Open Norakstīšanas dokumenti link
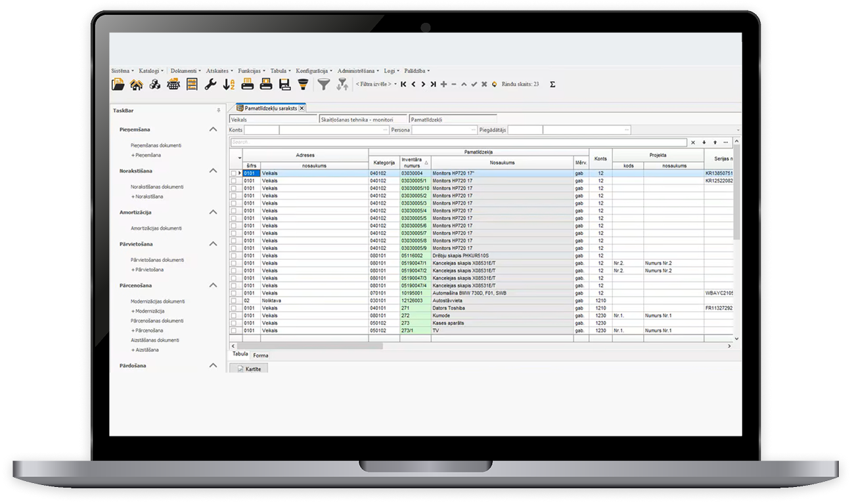The image size is (852, 504). [157, 186]
